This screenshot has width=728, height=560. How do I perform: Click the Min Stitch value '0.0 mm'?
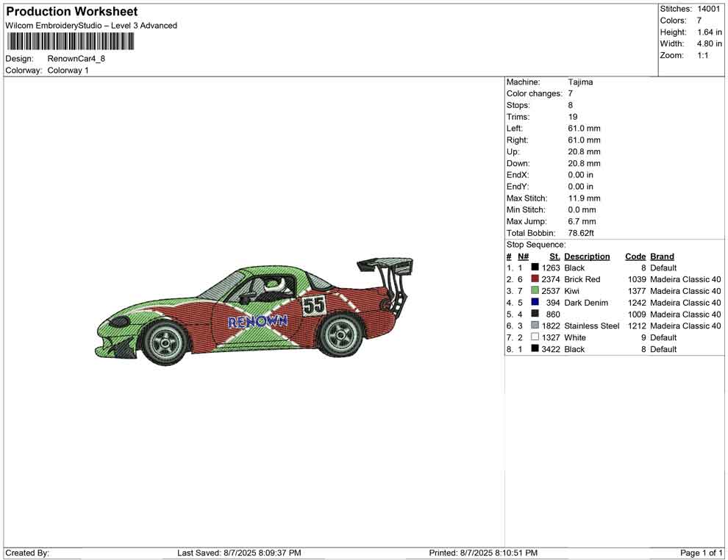pyautogui.click(x=582, y=209)
